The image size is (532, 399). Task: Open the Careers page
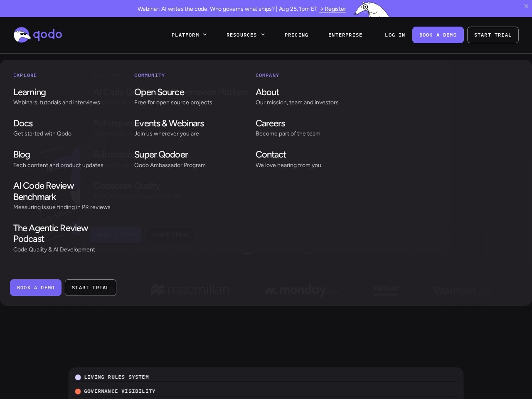tap(270, 123)
